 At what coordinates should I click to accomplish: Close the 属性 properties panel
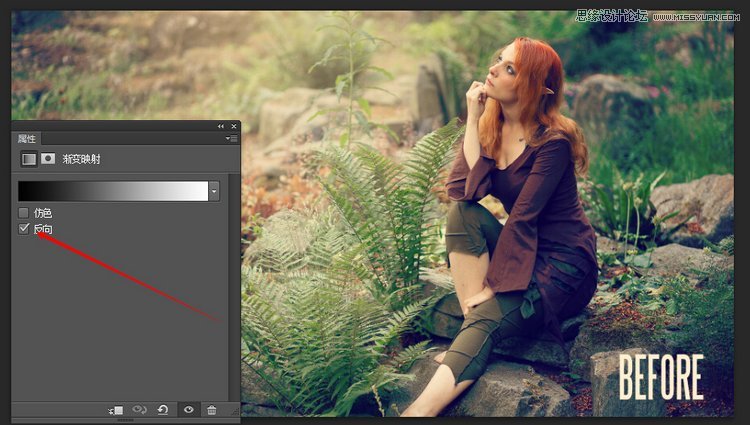coord(234,126)
